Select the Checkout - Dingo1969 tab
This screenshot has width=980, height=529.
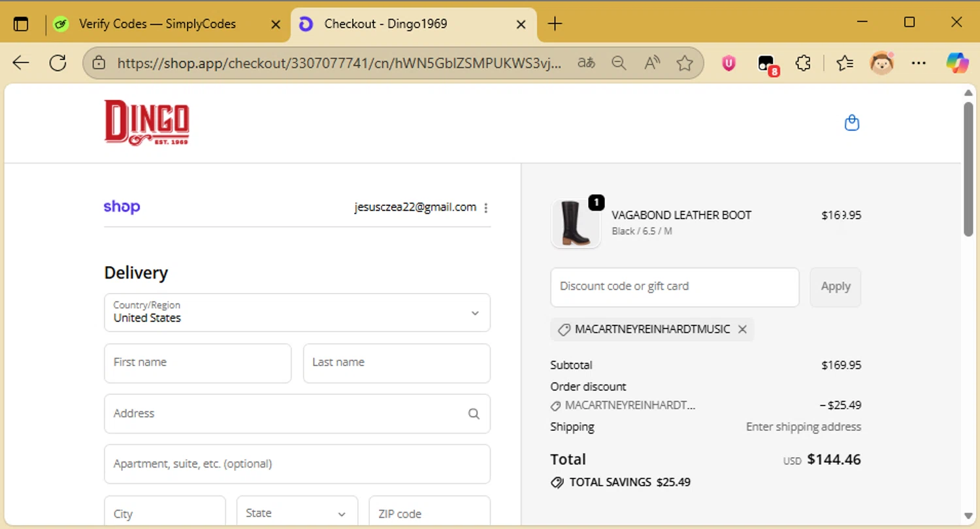pyautogui.click(x=414, y=24)
